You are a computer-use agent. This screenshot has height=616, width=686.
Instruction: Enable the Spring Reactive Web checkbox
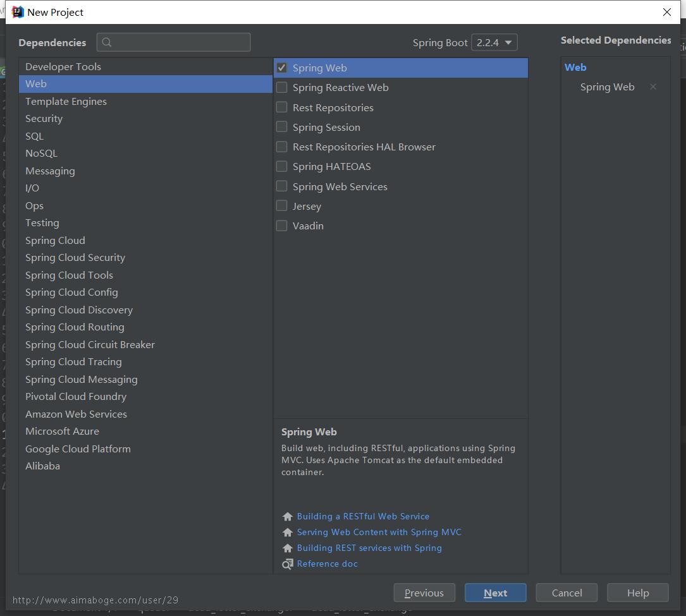[282, 87]
